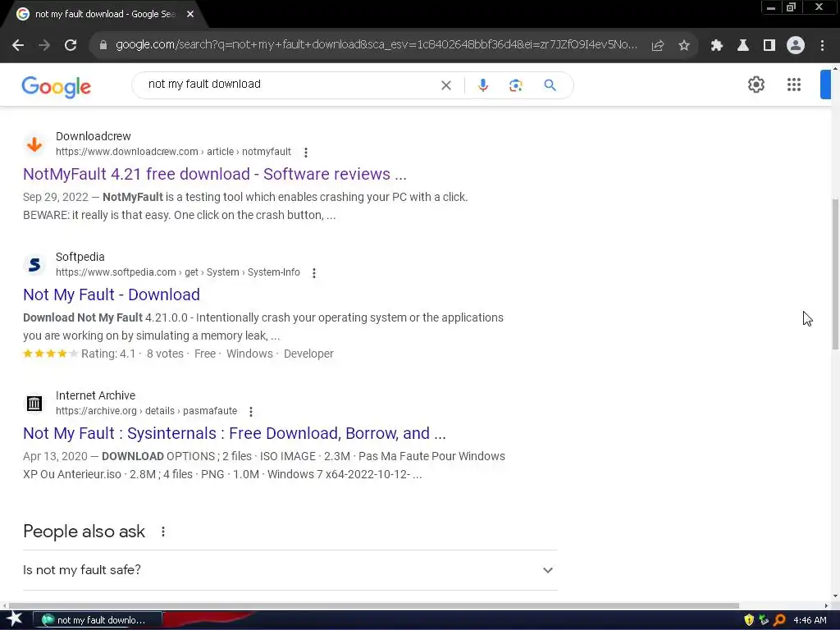Click the 4:46 AM taskbar clock
This screenshot has width=840, height=630.
[x=810, y=620]
